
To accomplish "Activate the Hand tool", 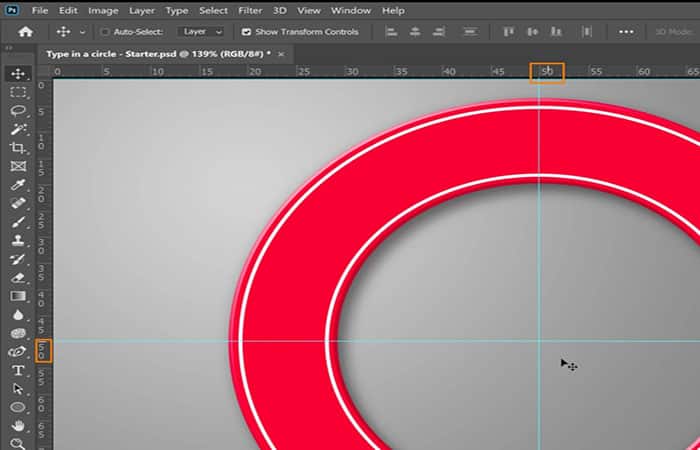I will [x=18, y=426].
